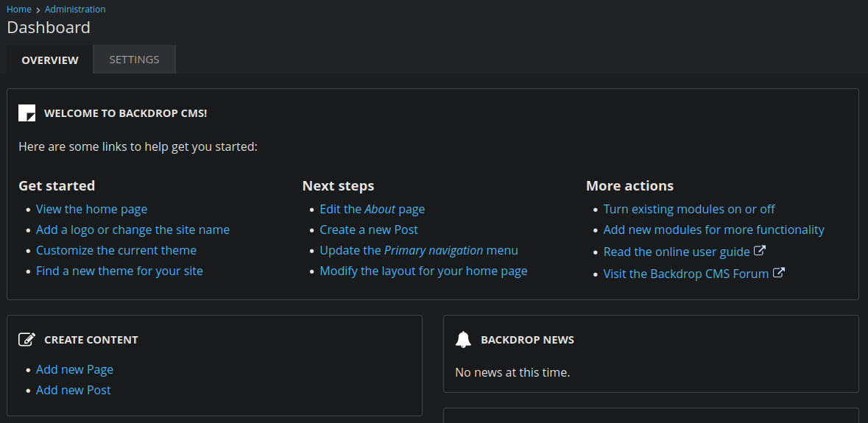Image resolution: width=868 pixels, height=423 pixels.
Task: Click the Backdrop News bell icon
Action: click(463, 340)
